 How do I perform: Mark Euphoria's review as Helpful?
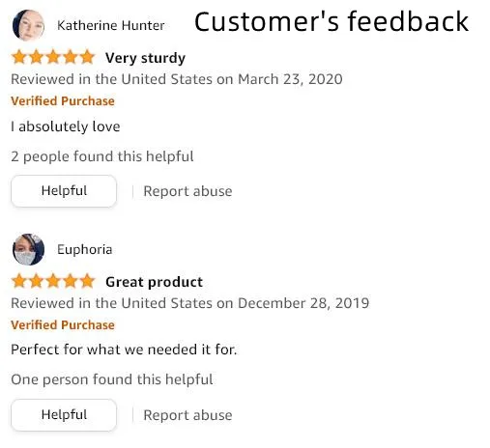64,415
